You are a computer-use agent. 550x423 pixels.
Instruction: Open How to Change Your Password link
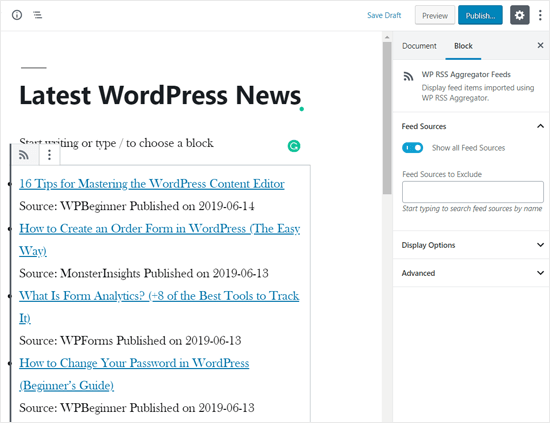tap(134, 374)
